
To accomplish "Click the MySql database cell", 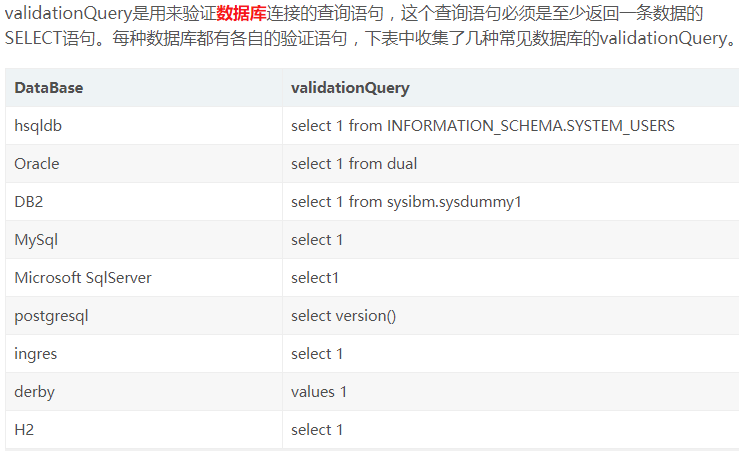I will (x=144, y=240).
